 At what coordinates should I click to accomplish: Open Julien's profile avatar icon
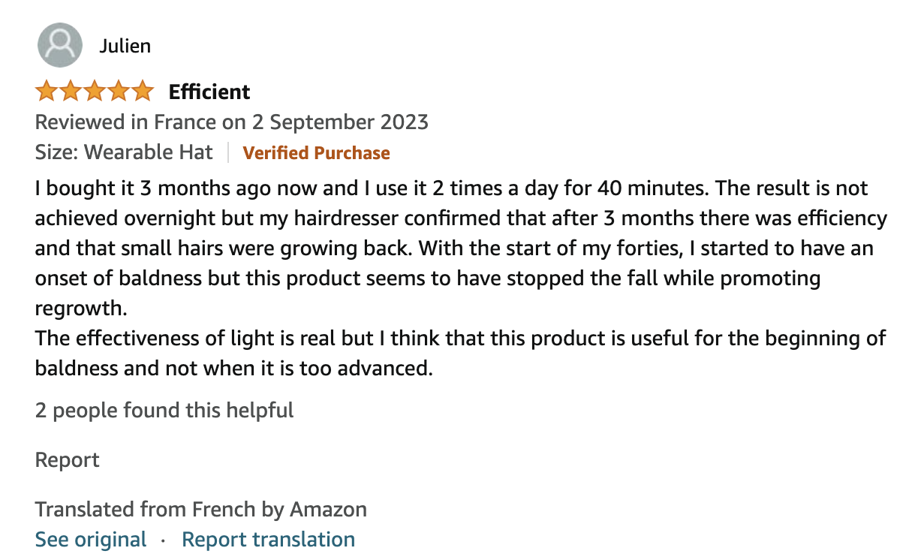pyautogui.click(x=59, y=45)
